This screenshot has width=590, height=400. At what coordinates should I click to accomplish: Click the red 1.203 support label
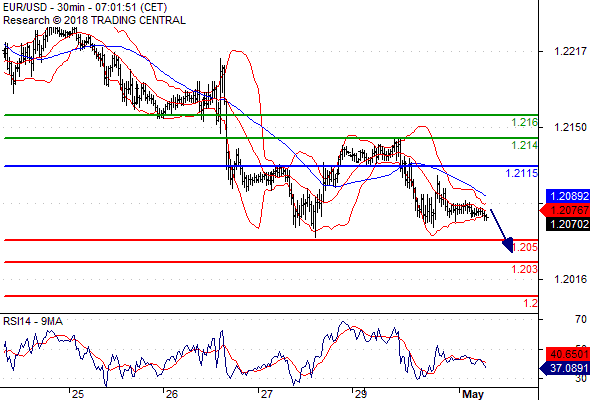tap(525, 269)
